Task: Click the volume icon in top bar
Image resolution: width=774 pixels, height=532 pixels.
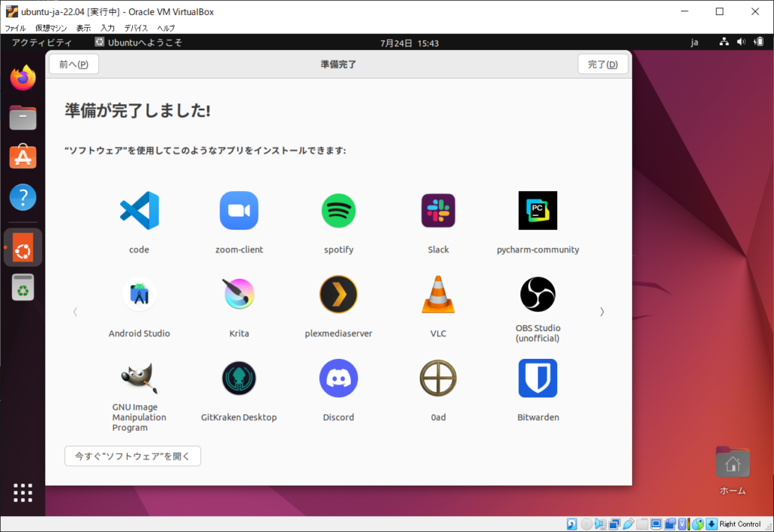Action: pos(741,42)
